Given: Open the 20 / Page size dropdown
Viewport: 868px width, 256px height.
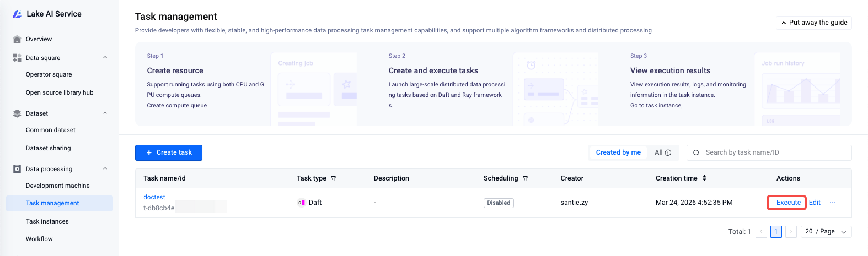Looking at the screenshot, I should point(827,232).
